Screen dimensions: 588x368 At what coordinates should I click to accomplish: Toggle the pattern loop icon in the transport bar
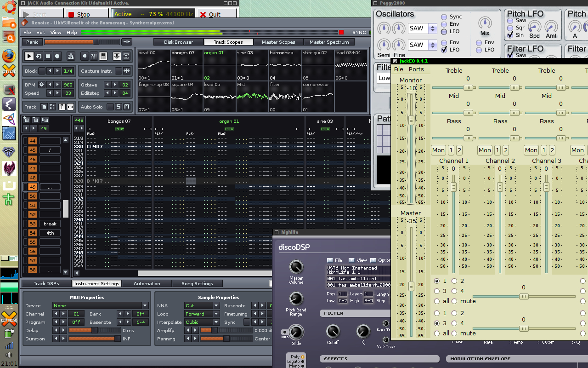click(39, 57)
